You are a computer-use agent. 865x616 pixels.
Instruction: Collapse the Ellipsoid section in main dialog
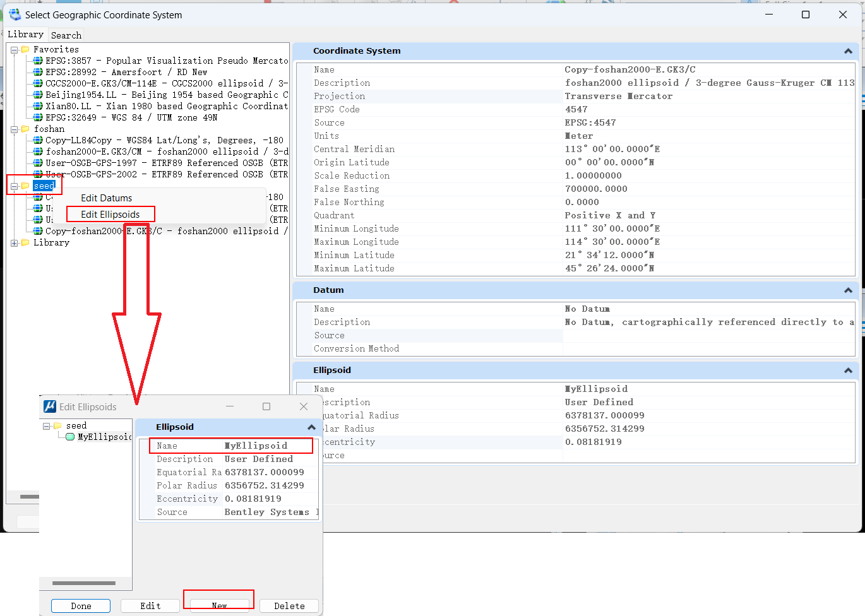coord(848,370)
